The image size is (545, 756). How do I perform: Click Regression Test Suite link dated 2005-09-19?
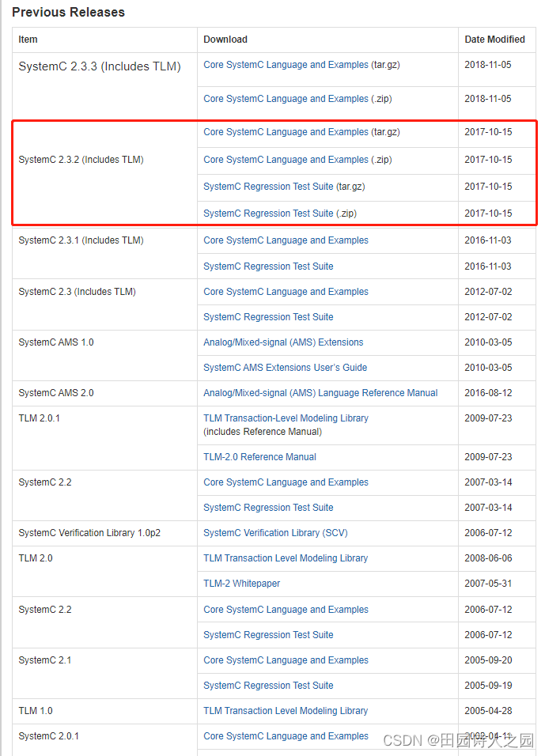268,685
